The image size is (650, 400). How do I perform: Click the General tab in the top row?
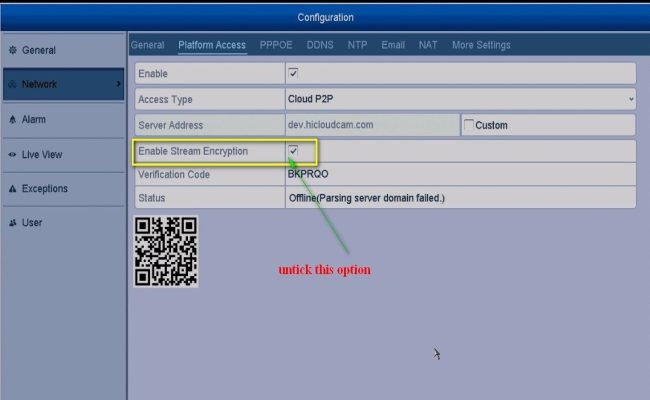[147, 45]
